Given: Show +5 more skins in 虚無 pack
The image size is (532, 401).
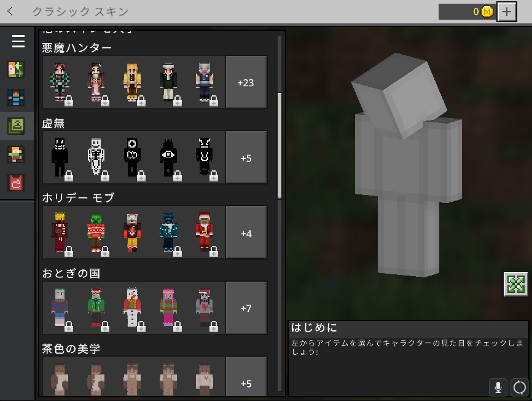Looking at the screenshot, I should click(x=246, y=158).
